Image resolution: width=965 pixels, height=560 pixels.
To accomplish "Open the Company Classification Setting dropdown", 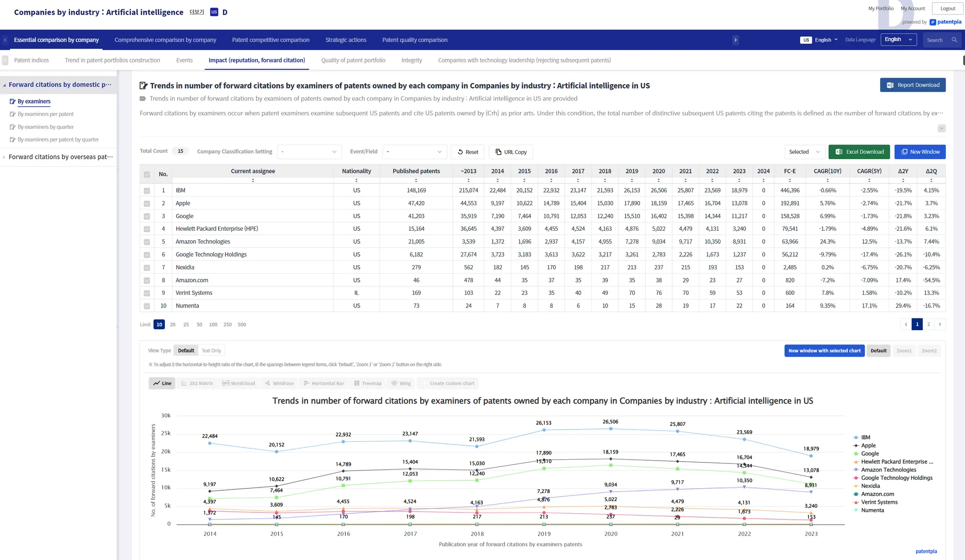I will point(309,152).
